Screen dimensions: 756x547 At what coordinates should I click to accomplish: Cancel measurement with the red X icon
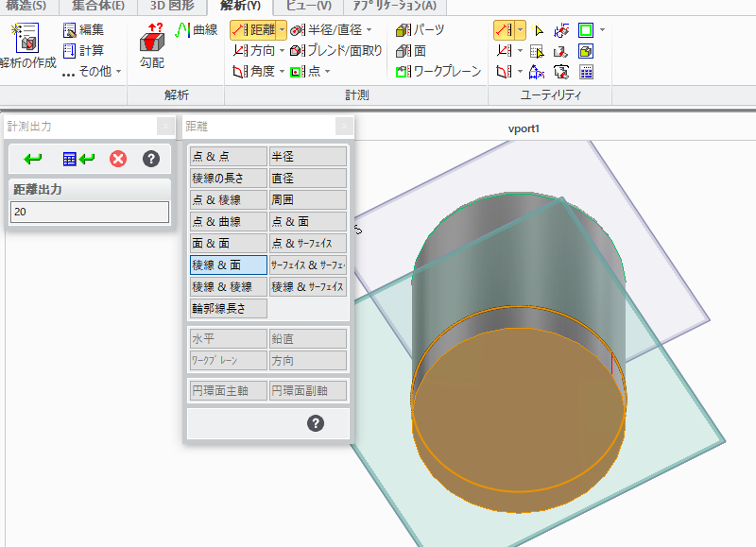coord(117,159)
